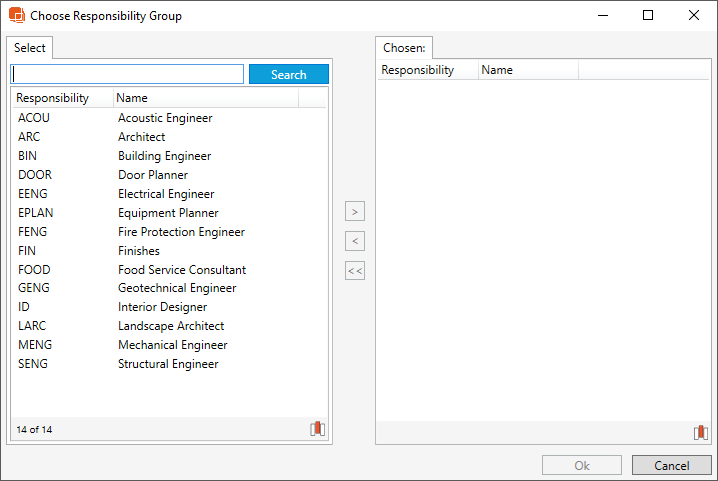The width and height of the screenshot is (718, 481).
Task: Pick the Landscape Architect entry
Action: pyautogui.click(x=171, y=326)
